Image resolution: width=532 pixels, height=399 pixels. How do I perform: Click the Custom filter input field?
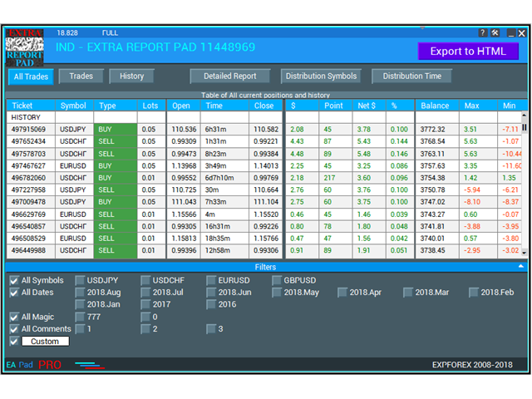(45, 342)
